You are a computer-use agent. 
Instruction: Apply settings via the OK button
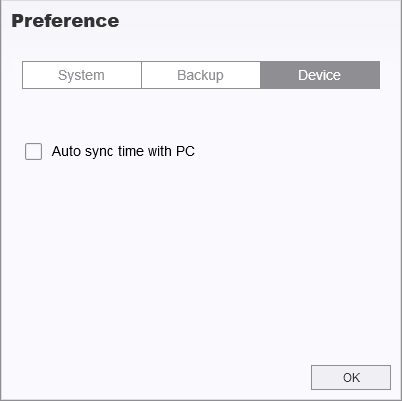pyautogui.click(x=351, y=377)
